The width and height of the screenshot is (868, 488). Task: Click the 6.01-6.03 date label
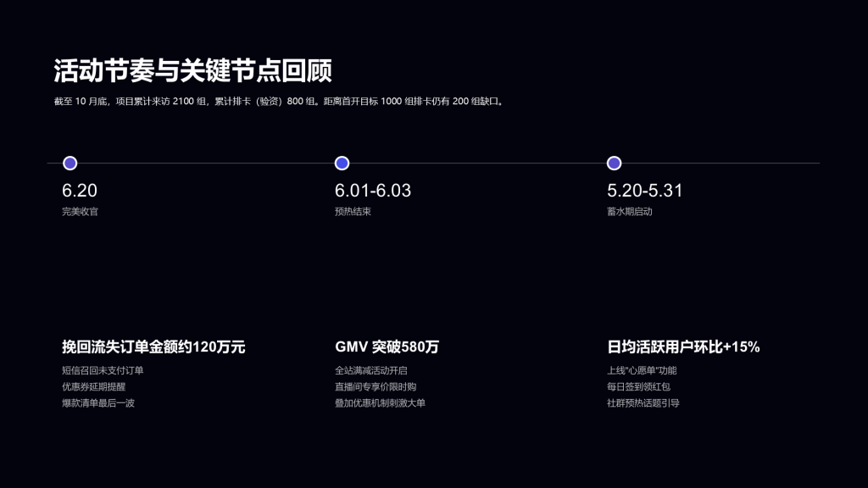coord(373,191)
